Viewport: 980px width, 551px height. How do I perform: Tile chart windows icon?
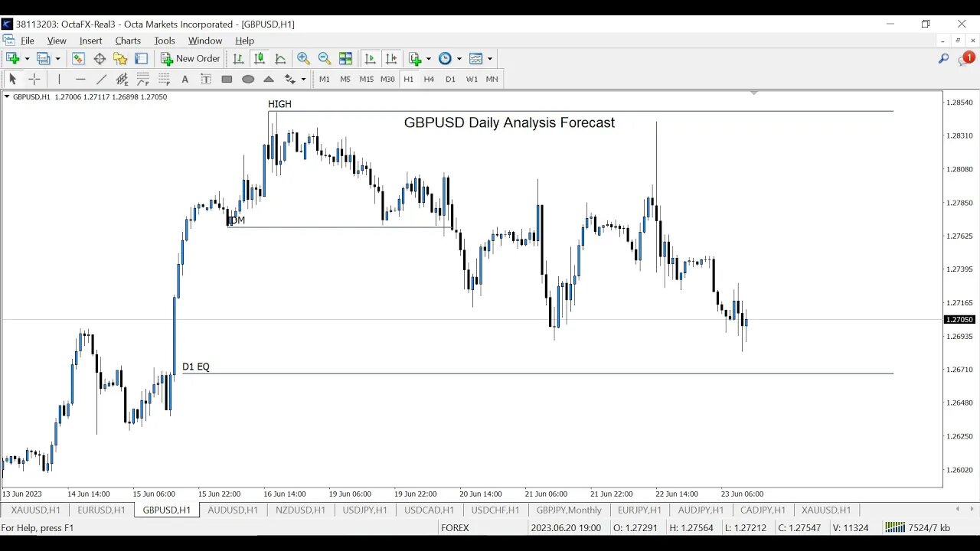click(x=345, y=58)
